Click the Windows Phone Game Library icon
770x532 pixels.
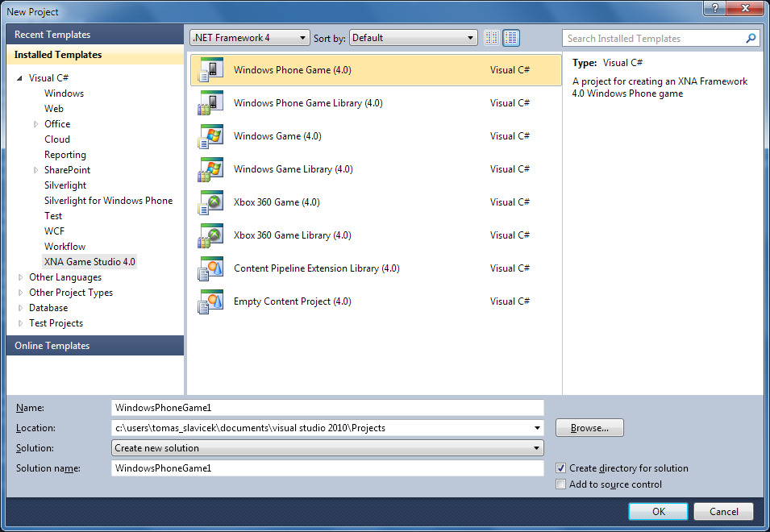click(210, 103)
